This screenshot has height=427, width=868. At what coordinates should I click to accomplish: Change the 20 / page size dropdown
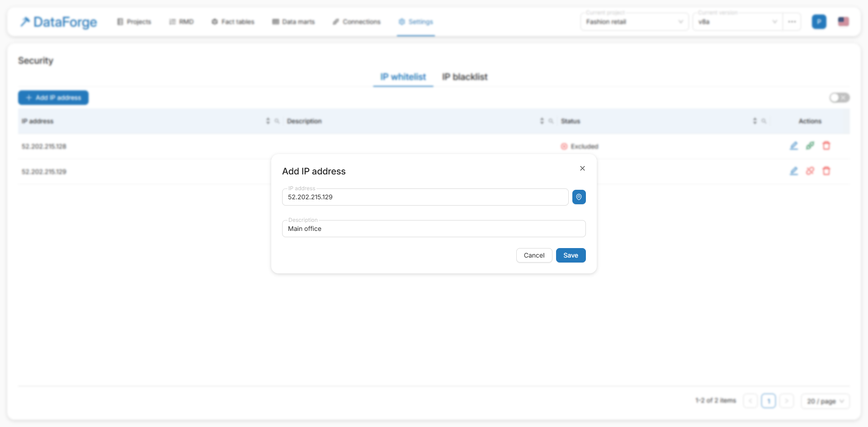tap(825, 401)
